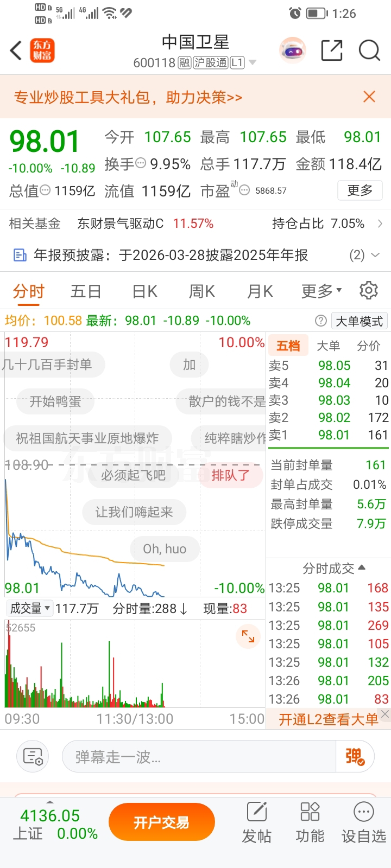Select the 五档 tab
The image size is (391, 868).
(x=288, y=346)
